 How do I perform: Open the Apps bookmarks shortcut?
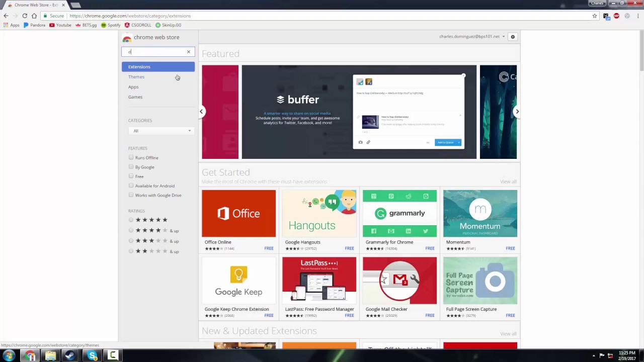coord(11,25)
